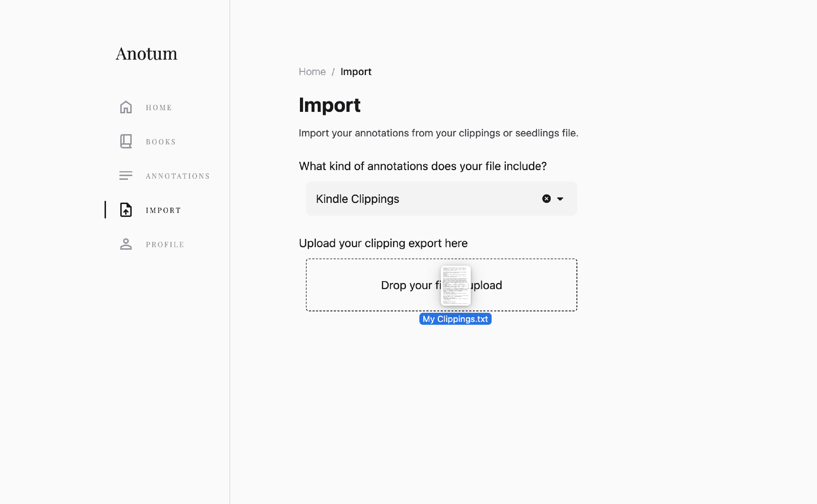Go to HOME in the sidebar menu
Viewport: 817px width, 504px height.
click(x=159, y=108)
